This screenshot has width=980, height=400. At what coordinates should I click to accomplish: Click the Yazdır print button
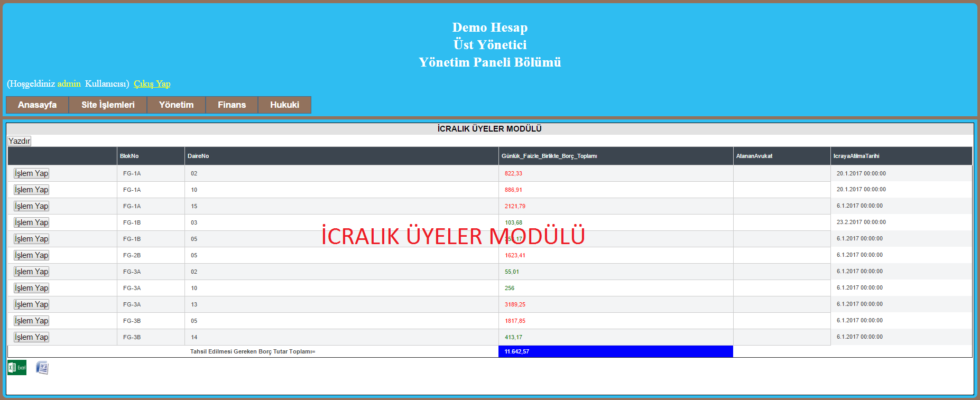click(20, 141)
